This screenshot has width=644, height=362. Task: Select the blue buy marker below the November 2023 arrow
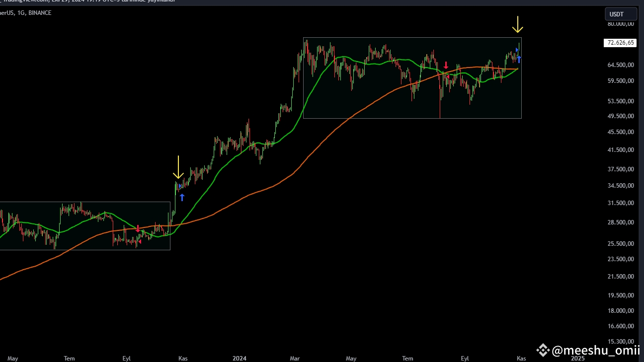[x=182, y=198]
